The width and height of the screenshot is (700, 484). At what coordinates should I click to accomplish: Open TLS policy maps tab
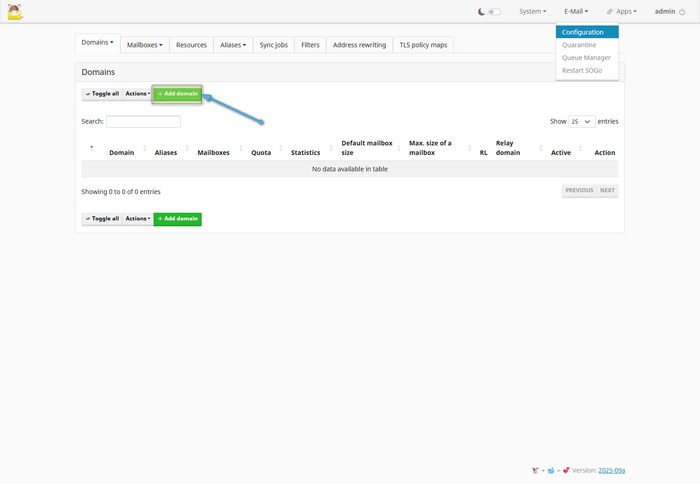coord(423,45)
